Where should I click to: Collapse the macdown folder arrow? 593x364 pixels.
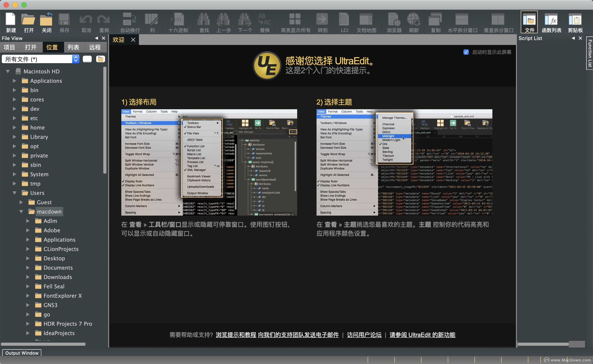(21, 212)
